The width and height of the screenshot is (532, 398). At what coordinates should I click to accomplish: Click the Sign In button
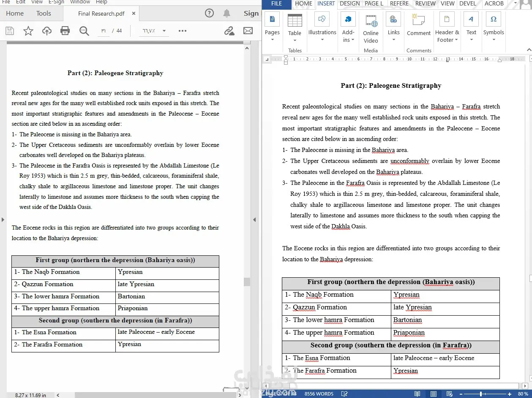coord(251,14)
